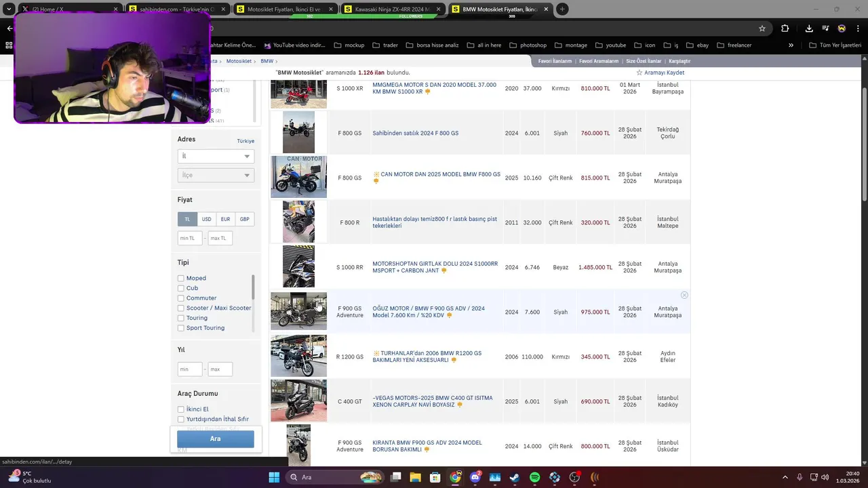Click the BMW breadcrumb link
The width and height of the screenshot is (868, 488).
pyautogui.click(x=267, y=61)
